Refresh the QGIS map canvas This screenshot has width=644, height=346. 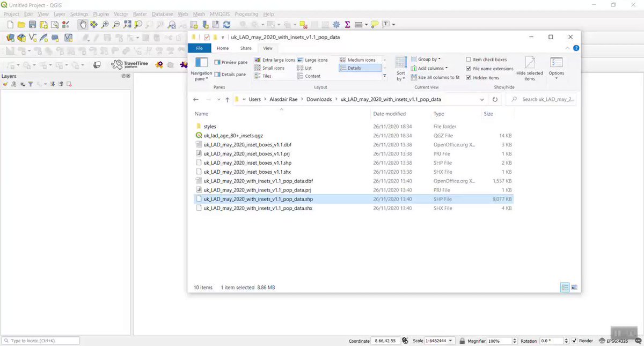pos(227,25)
